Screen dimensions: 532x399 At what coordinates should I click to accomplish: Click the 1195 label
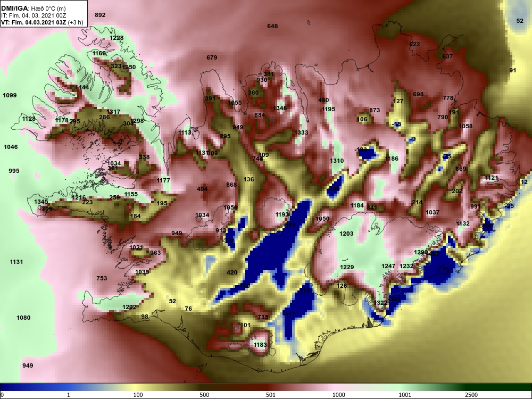[x=328, y=109]
